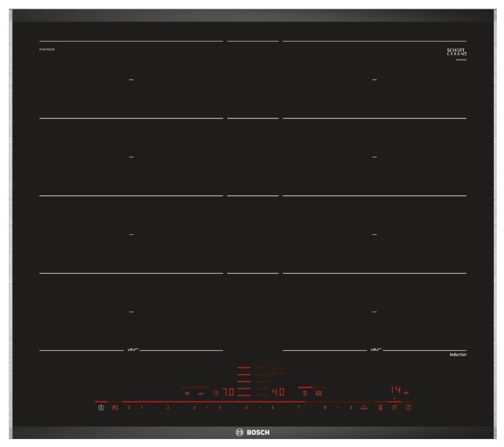Tap the small clock icon beside 7.0
Screen dimensions: 504x447
pyautogui.click(x=215, y=393)
